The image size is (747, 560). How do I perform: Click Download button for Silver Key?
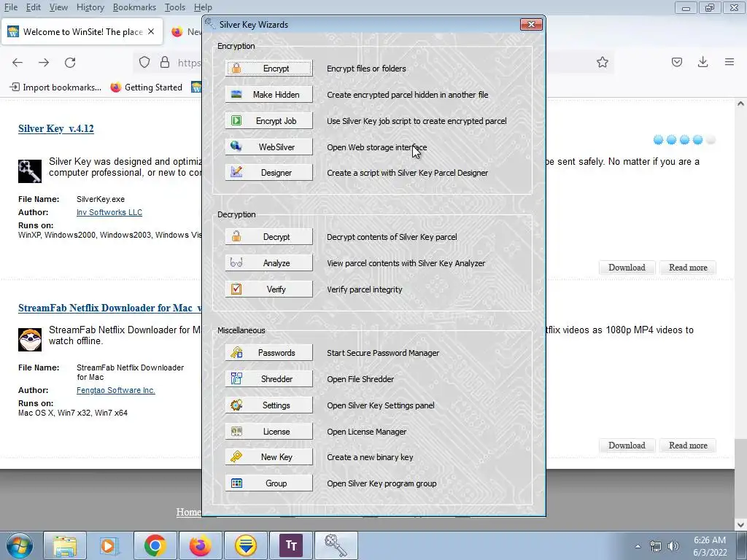627,268
